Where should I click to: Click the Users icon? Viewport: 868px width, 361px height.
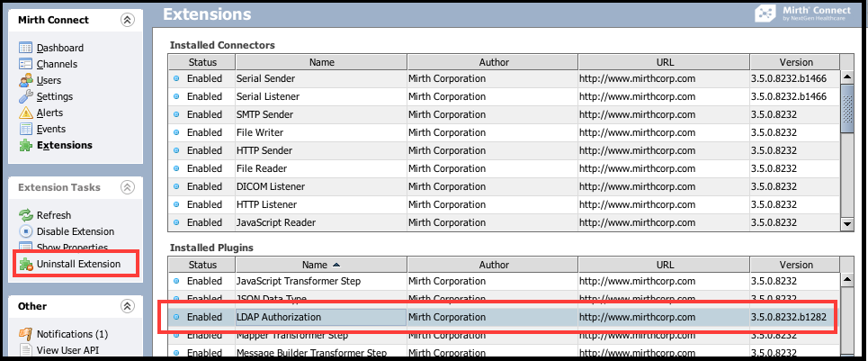26,80
